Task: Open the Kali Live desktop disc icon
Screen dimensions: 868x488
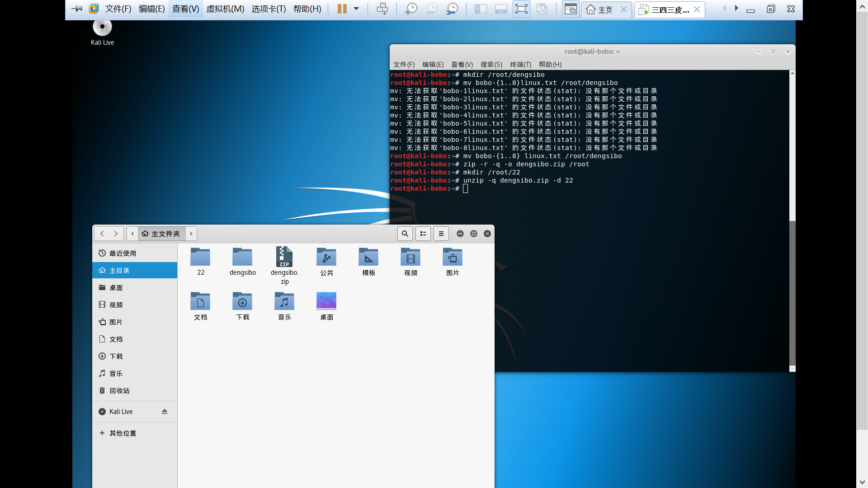Action: click(x=102, y=27)
